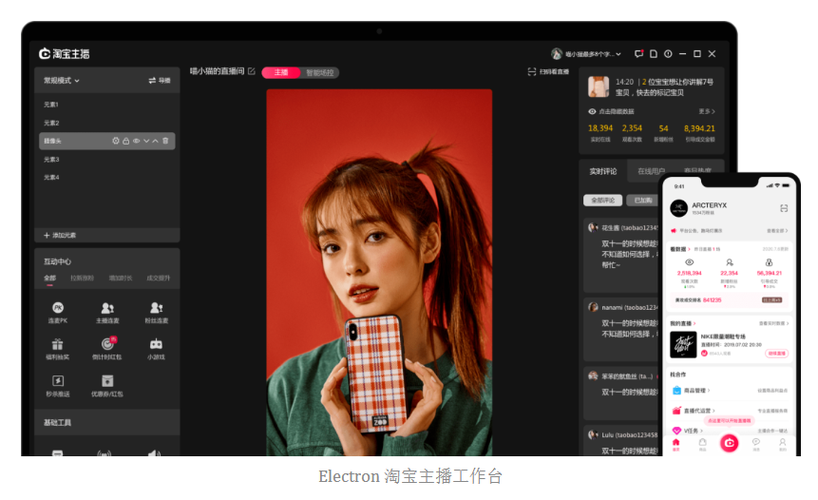Image resolution: width=818 pixels, height=500 pixels.
Task: Expand 看数据 section on the phone
Action: click(x=680, y=249)
